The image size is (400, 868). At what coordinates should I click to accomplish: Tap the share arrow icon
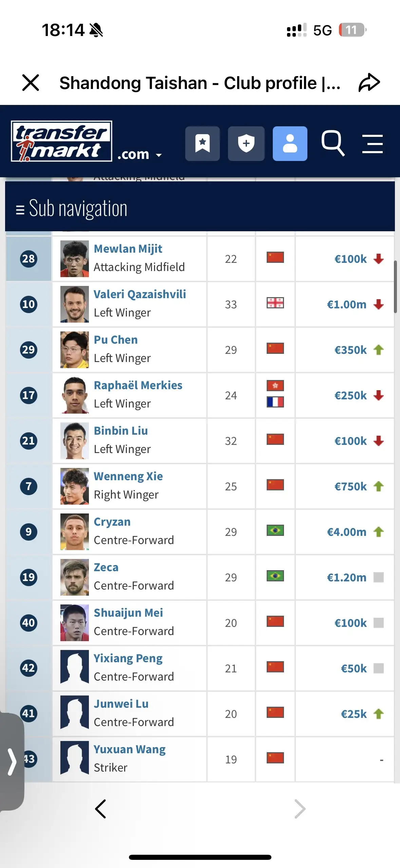pyautogui.click(x=369, y=83)
